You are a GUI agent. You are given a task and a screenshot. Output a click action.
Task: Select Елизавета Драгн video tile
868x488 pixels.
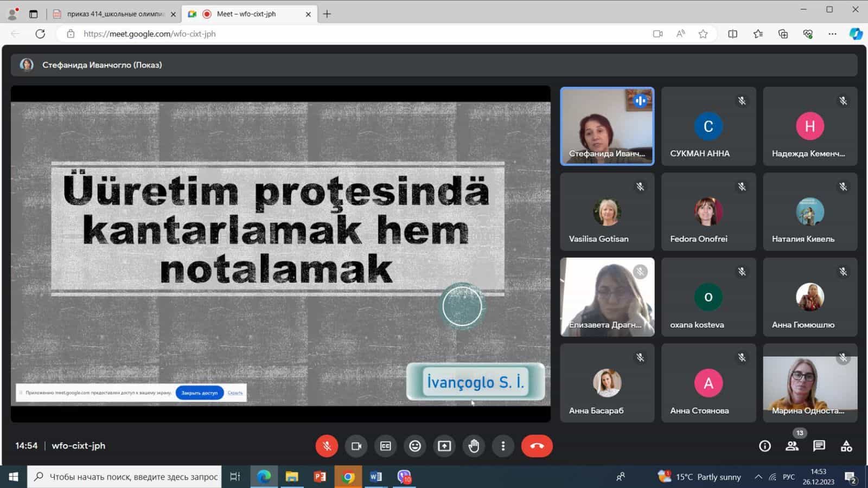click(x=607, y=297)
